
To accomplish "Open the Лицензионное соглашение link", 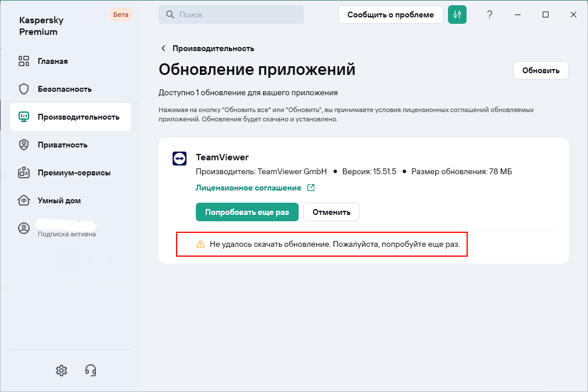I will (249, 188).
